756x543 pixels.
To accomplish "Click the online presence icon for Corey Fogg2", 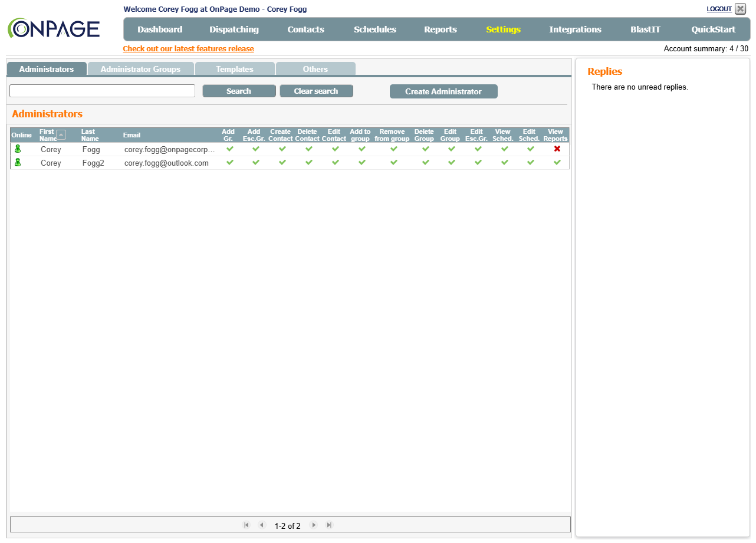I will (x=17, y=162).
